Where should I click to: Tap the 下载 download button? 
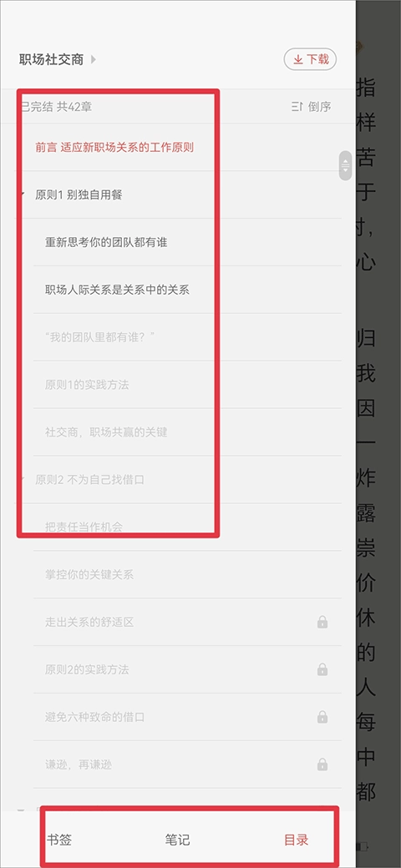click(x=310, y=59)
